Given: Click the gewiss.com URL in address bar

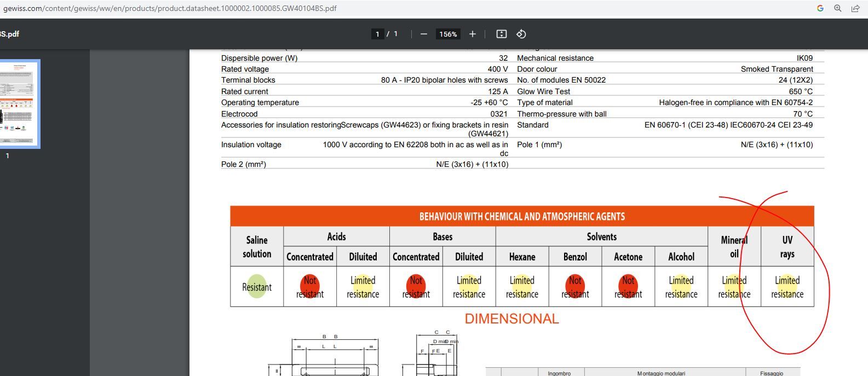Looking at the screenshot, I should coord(170,8).
